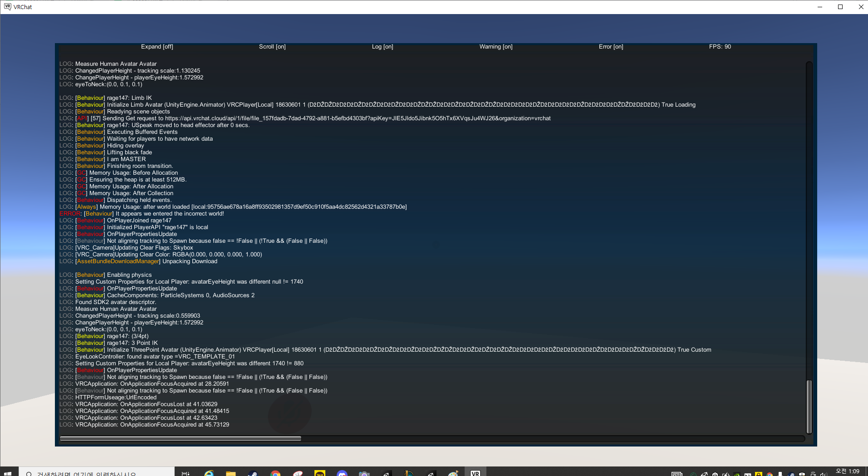The image size is (868, 476).
Task: Click 'Found SDK2 avatar descriptor.' log line
Action: pos(108,302)
